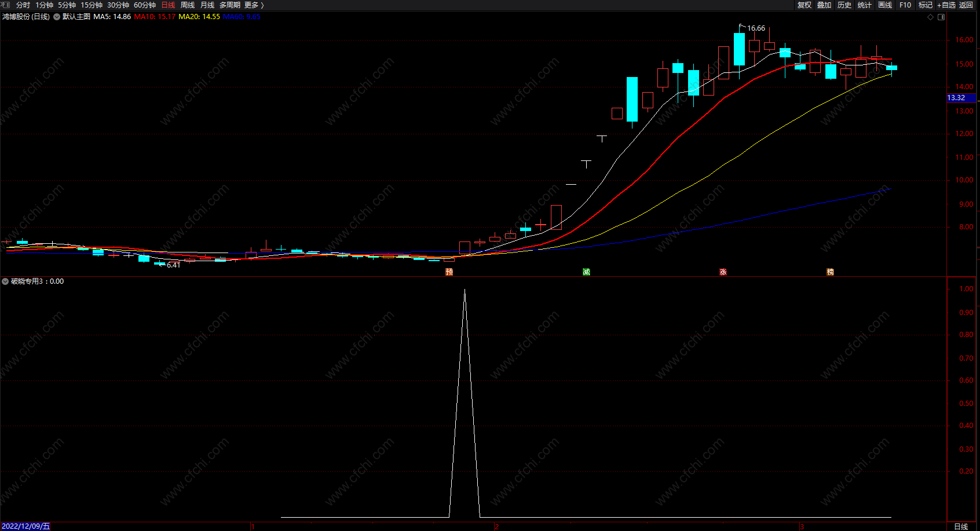The width and height of the screenshot is (980, 531).
Task: Click the 减 event marker icon
Action: click(x=586, y=272)
